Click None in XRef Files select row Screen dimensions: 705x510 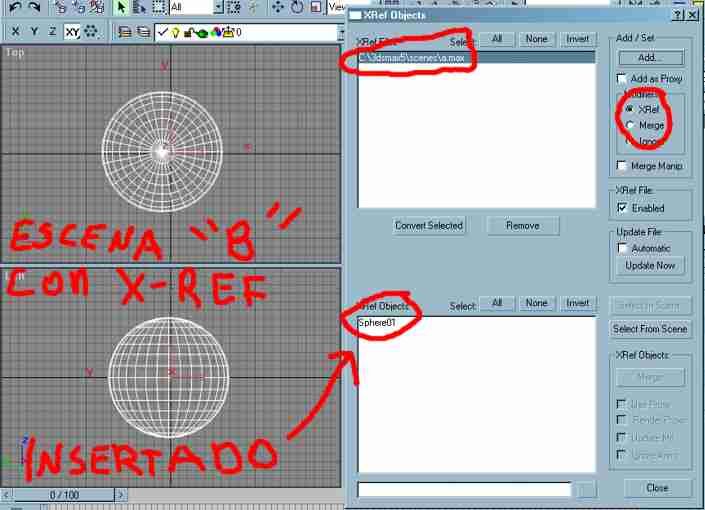click(536, 39)
